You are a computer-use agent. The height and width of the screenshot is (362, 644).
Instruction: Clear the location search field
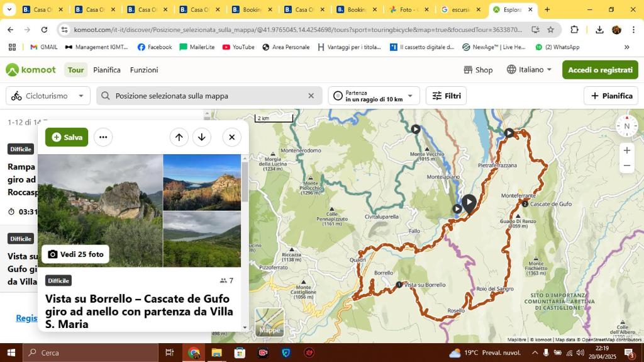[x=311, y=96]
